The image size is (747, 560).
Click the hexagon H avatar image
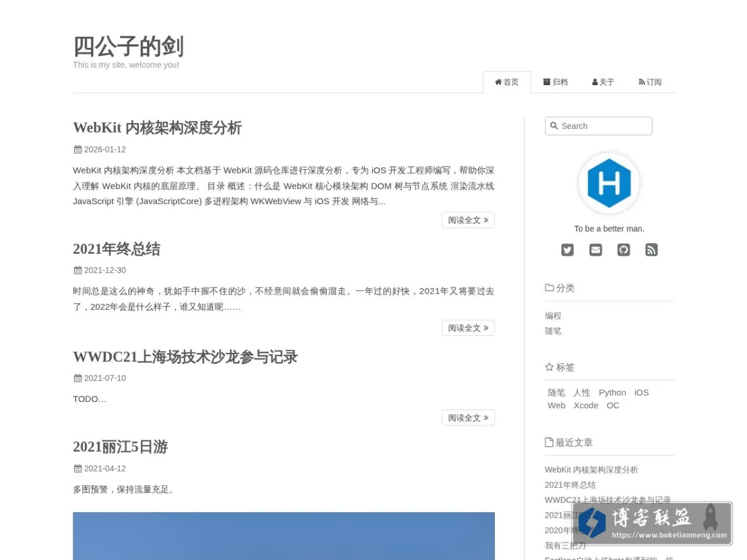point(609,184)
